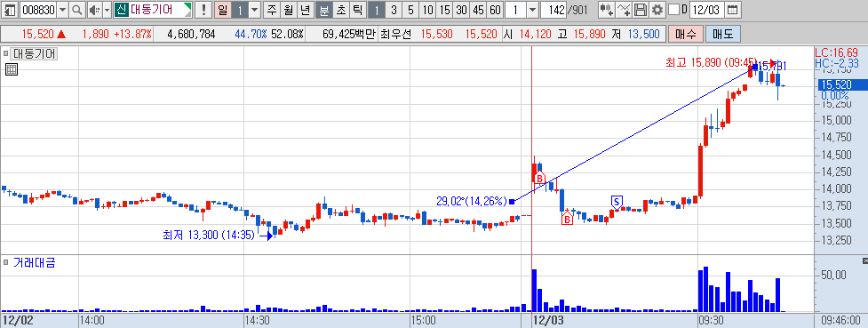Select the 주 weekly period toggle
868x328 pixels.
click(x=271, y=10)
